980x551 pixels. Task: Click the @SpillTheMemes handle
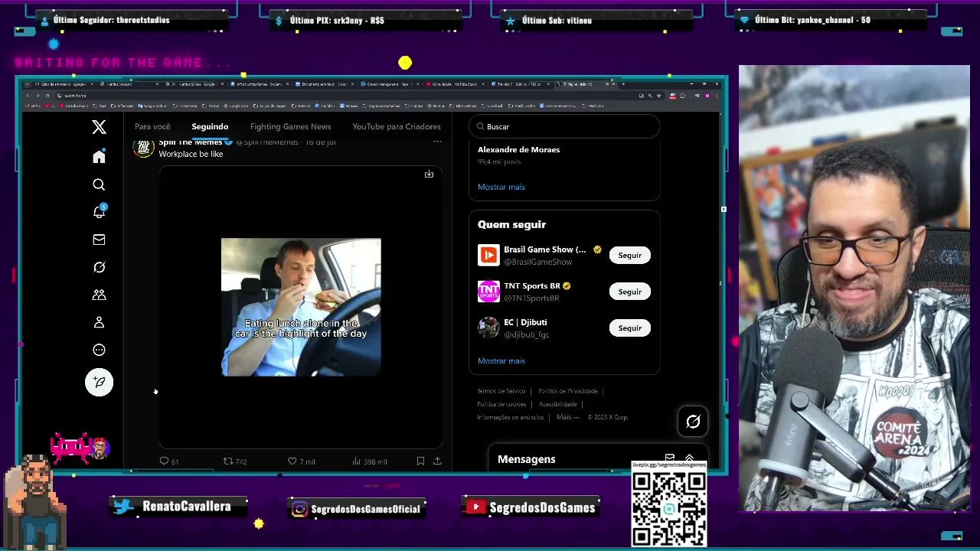pos(266,142)
